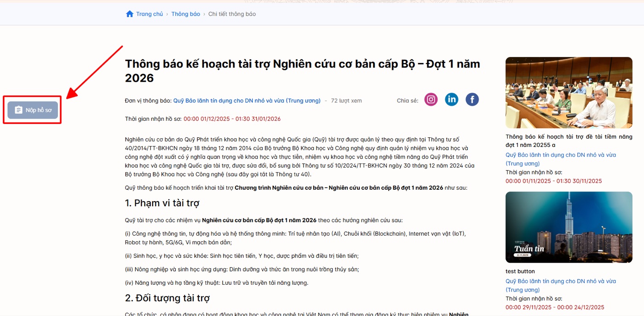Click sidebar date 00:00 01/11/2025 - 01:30 30/11/2025
This screenshot has width=644, height=316.
click(x=554, y=181)
